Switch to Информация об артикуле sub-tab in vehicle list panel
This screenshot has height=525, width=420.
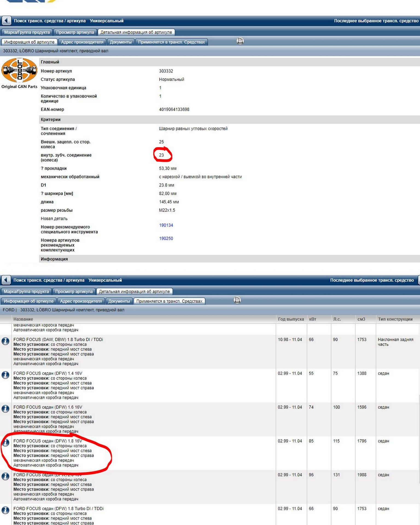pyautogui.click(x=29, y=301)
